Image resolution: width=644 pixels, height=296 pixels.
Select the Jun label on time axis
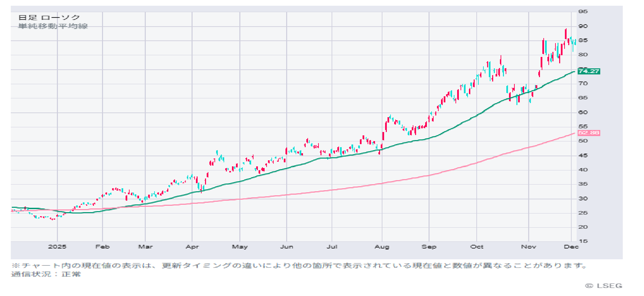point(286,247)
